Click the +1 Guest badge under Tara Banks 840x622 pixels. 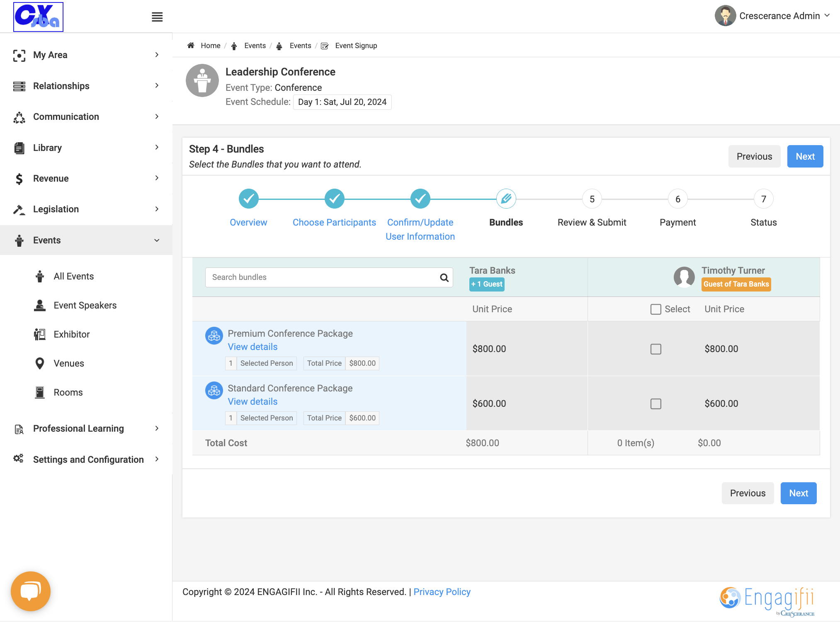point(487,284)
